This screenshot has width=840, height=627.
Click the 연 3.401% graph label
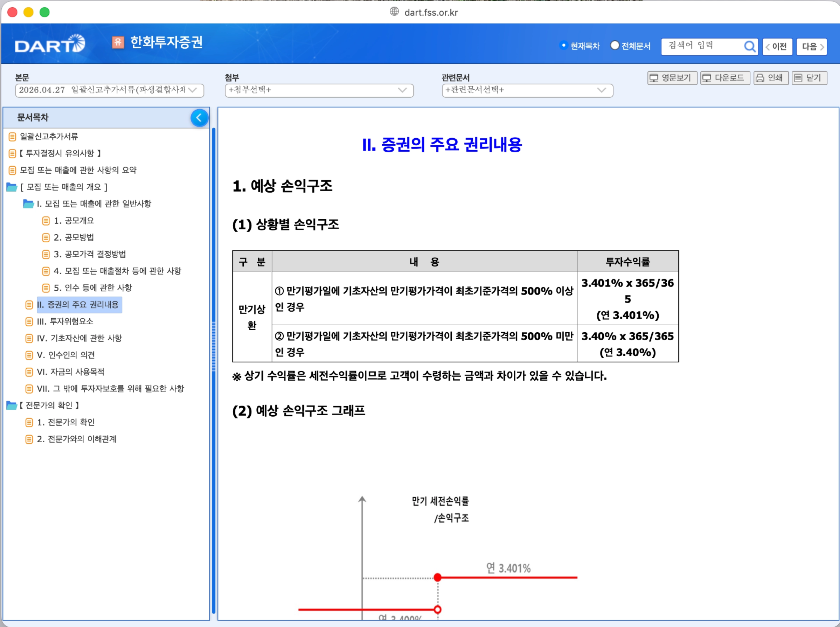point(508,568)
